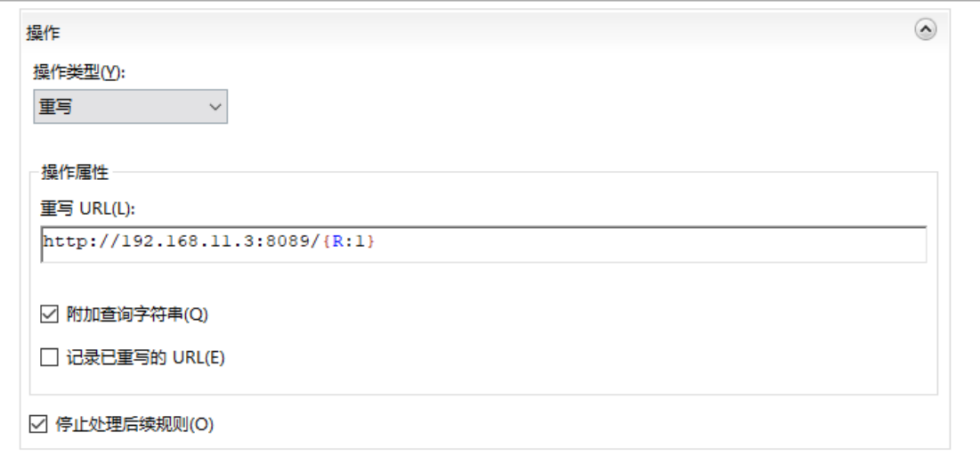Place cursor in 192.168.11.3 address text
The height and width of the screenshot is (465, 980).
point(187,241)
